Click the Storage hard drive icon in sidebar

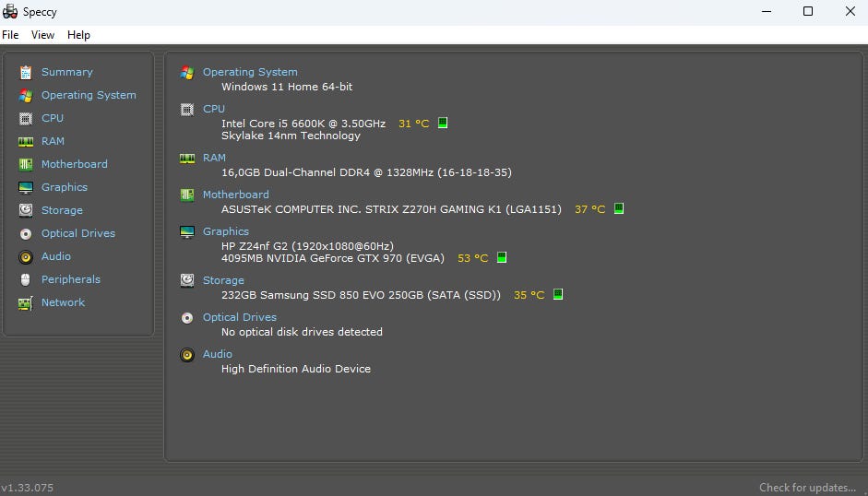[x=26, y=210]
